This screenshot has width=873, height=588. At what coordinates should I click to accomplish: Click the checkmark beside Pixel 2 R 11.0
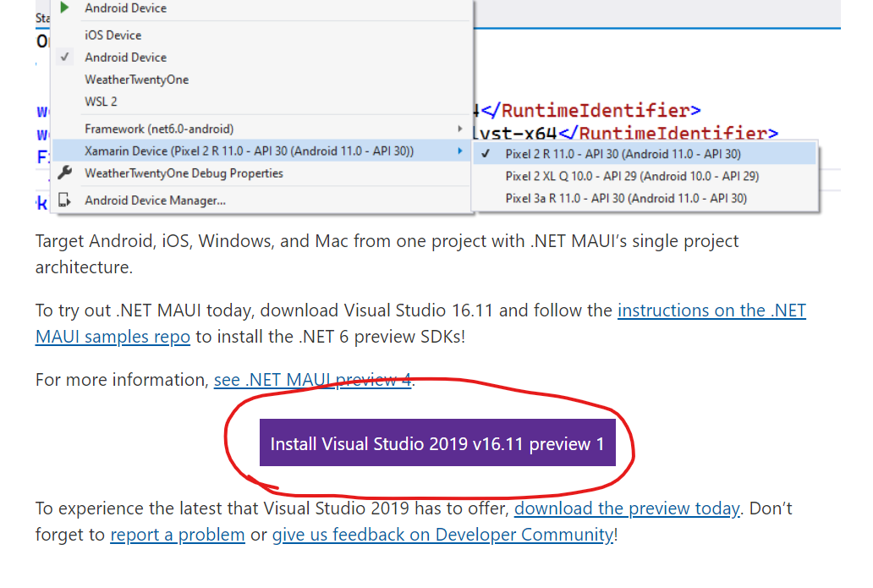coord(486,154)
